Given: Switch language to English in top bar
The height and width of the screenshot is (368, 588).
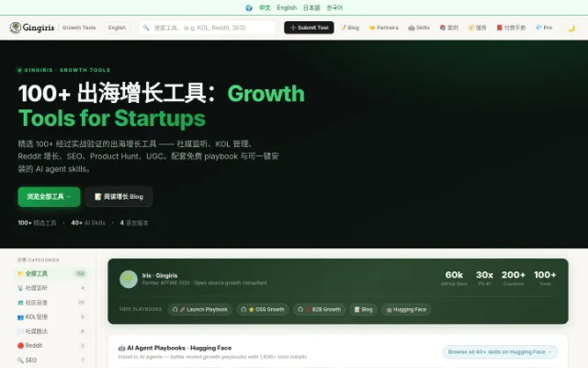Looking at the screenshot, I should click(287, 8).
